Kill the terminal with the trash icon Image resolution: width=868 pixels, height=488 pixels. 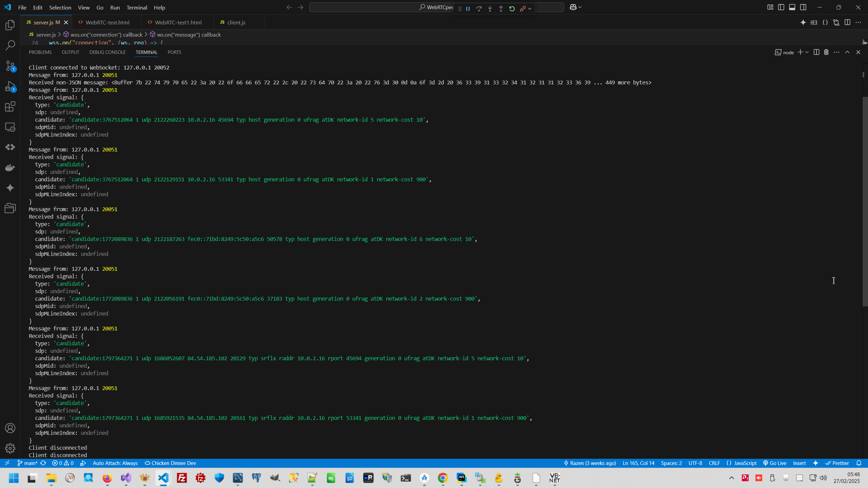[x=826, y=52]
